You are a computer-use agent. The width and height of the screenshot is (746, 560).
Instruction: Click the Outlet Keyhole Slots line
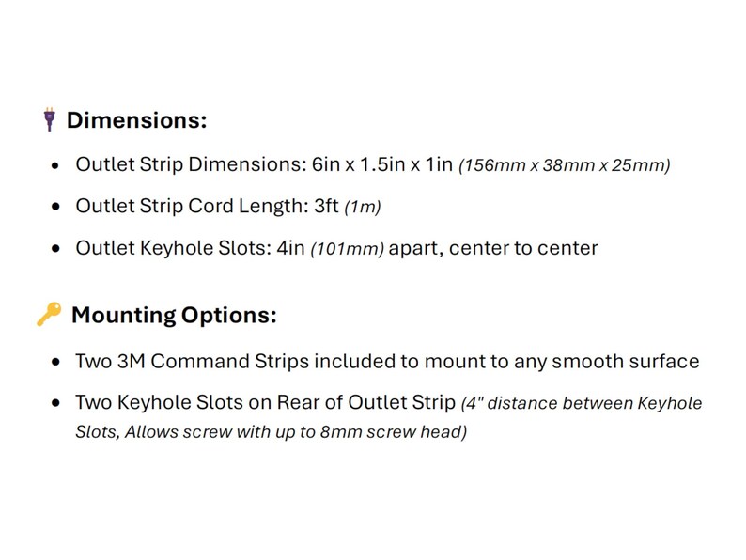click(x=336, y=248)
